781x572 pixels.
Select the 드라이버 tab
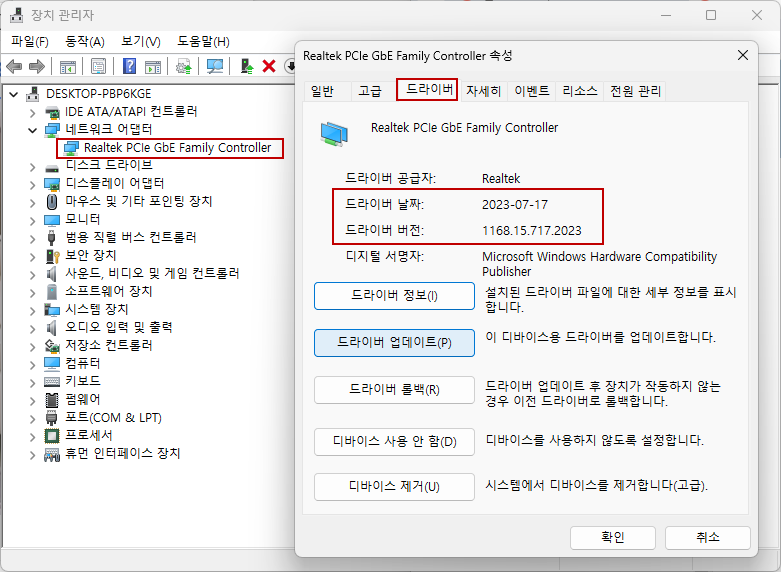pyautogui.click(x=429, y=90)
